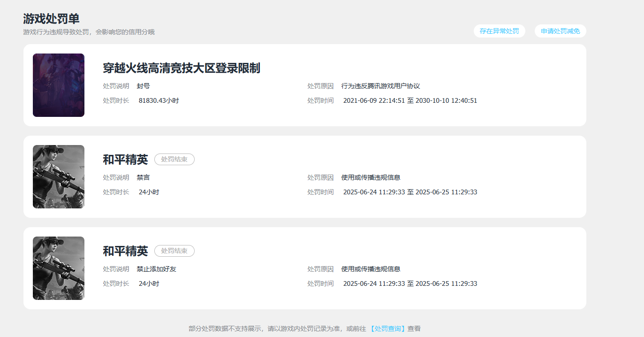Follow the 【处罚查询】 link
The image size is (644, 337).
[387, 329]
